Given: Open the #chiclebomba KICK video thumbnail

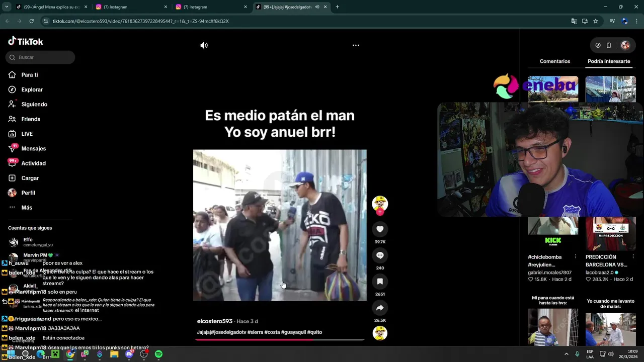Looking at the screenshot, I should pos(553,234).
